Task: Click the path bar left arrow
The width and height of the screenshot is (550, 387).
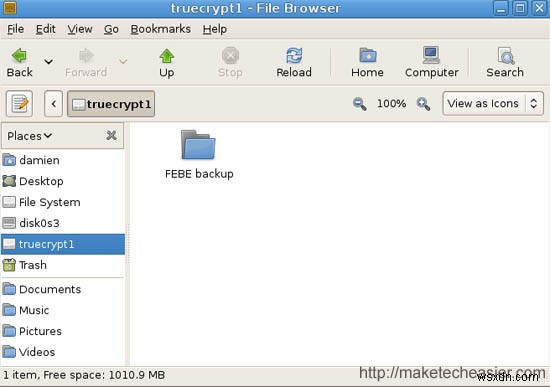Action: point(53,104)
